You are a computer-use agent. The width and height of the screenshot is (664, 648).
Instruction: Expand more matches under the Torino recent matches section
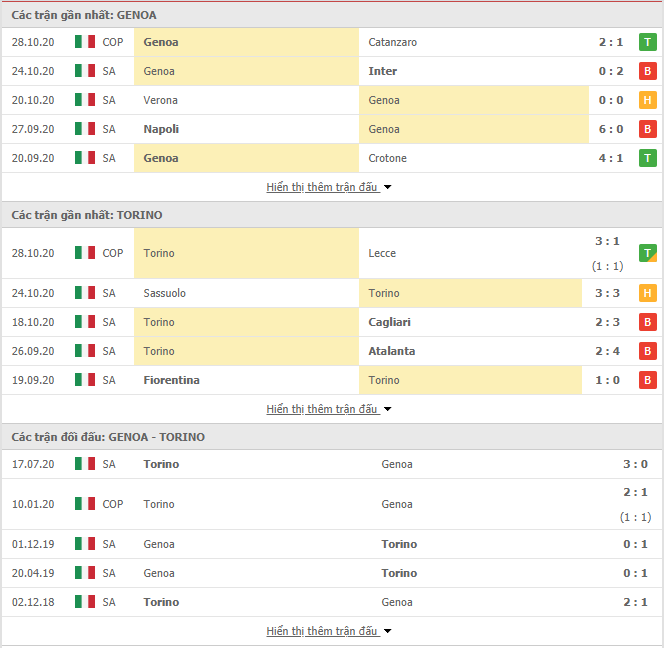(x=329, y=409)
